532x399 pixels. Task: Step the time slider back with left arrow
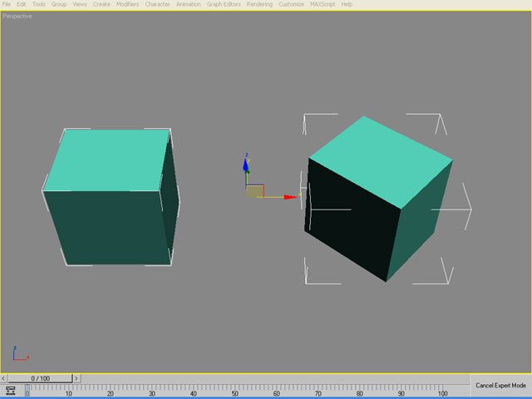3,378
